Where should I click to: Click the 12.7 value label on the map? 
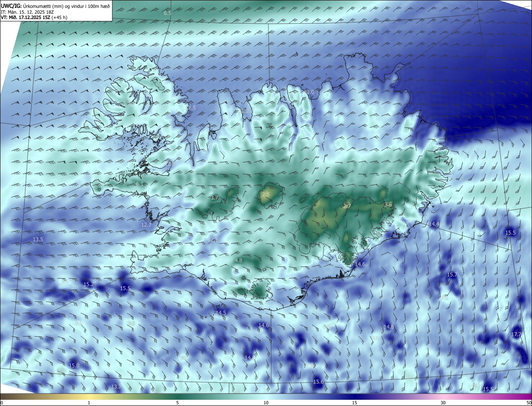(146, 225)
